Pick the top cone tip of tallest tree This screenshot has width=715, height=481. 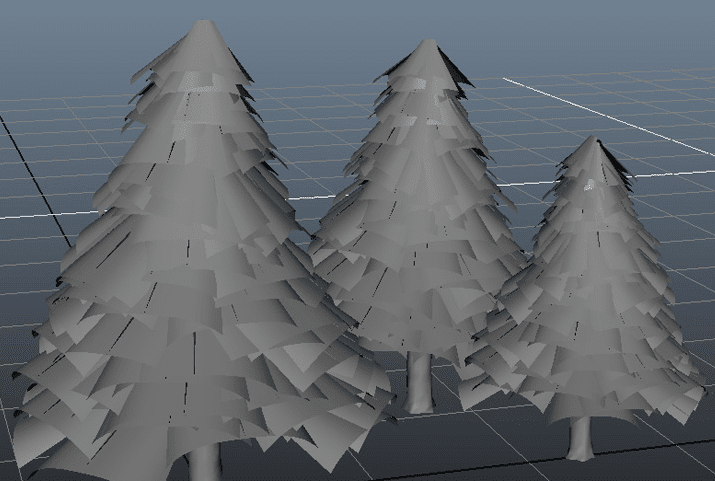[204, 43]
